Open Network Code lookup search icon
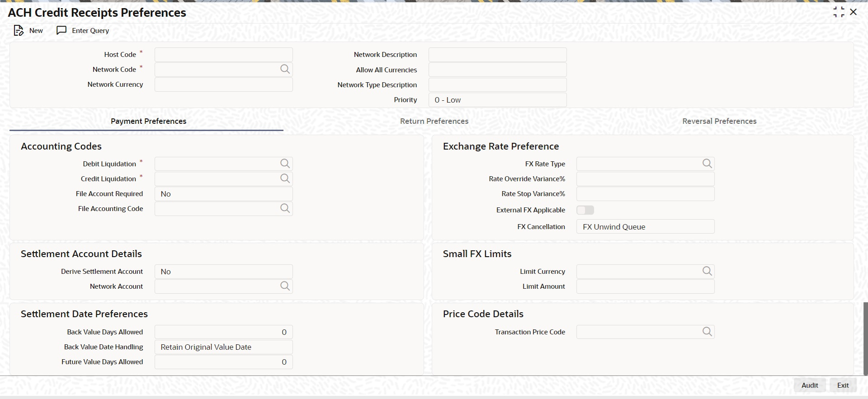 [285, 69]
